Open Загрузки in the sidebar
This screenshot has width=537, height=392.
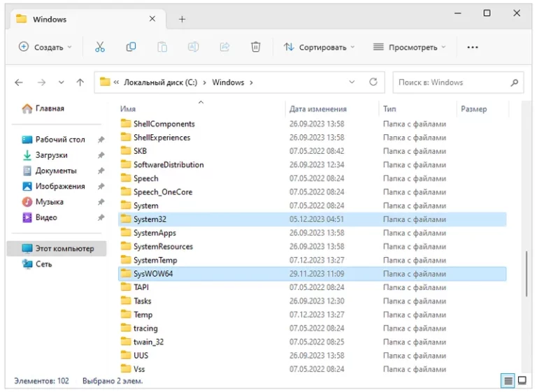point(51,155)
